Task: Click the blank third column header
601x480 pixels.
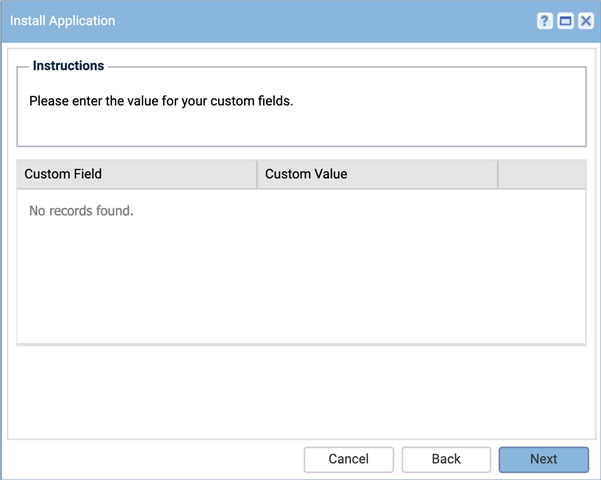Action: tap(542, 174)
